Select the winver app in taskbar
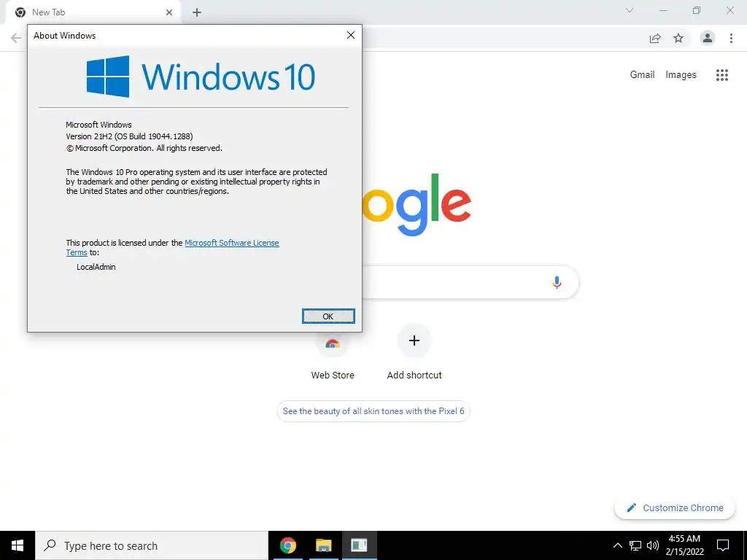This screenshot has width=747, height=560. pos(359,545)
